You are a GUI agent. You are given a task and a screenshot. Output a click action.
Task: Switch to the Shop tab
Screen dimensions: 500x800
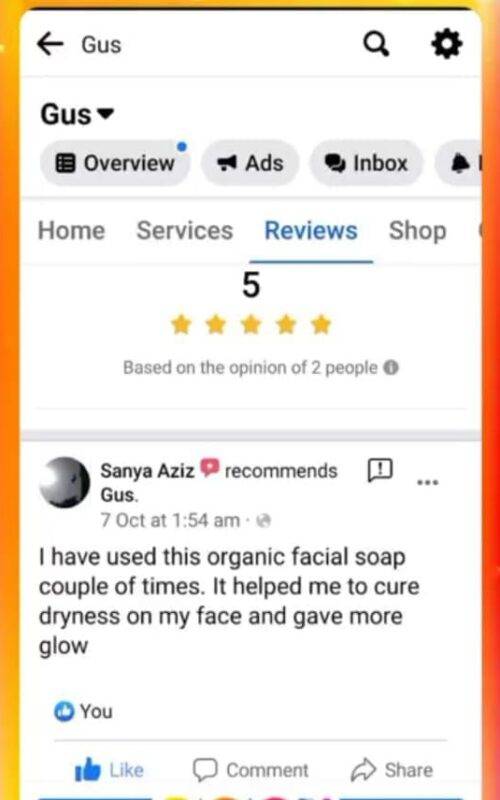pyautogui.click(x=418, y=231)
